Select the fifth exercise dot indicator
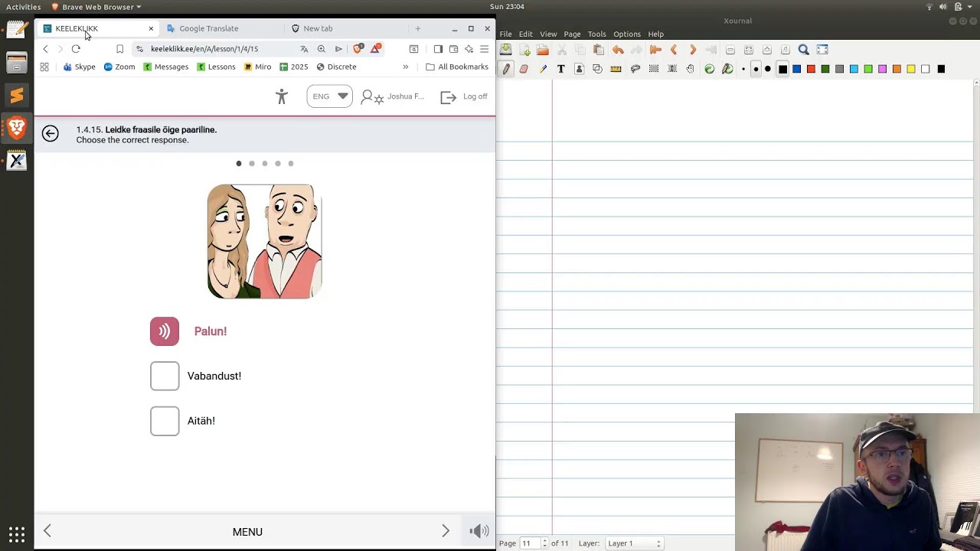Viewport: 980px width, 551px height. tap(291, 164)
